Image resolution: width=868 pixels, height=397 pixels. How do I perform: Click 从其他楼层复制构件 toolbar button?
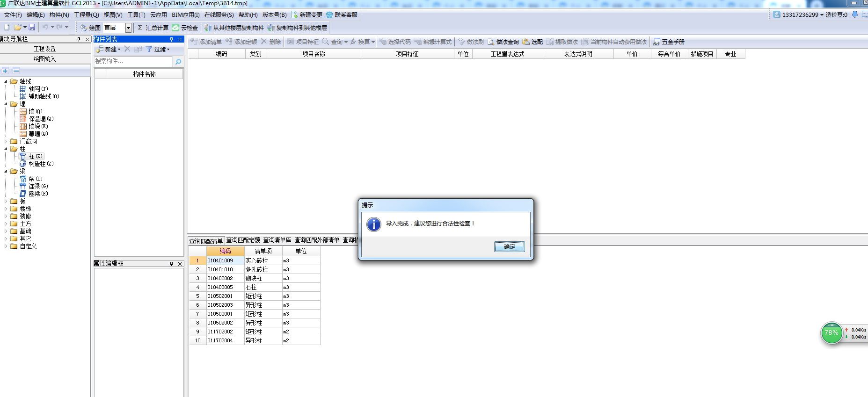click(234, 28)
